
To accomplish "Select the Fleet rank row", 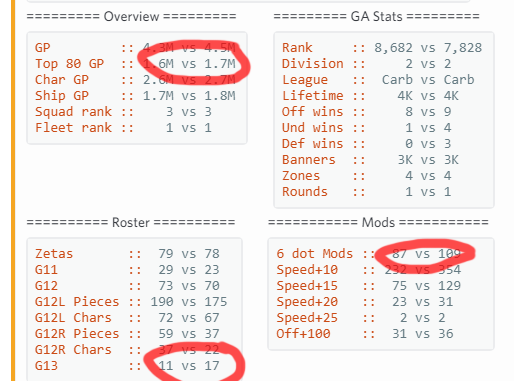I will [x=123, y=128].
